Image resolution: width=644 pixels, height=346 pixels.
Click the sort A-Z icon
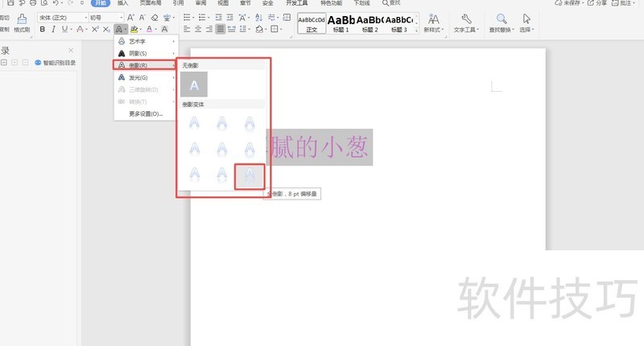click(x=258, y=17)
